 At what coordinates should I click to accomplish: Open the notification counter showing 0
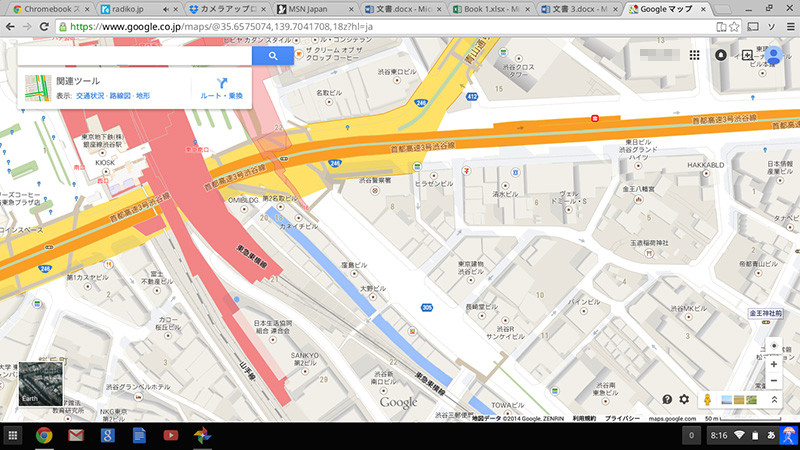tap(691, 435)
